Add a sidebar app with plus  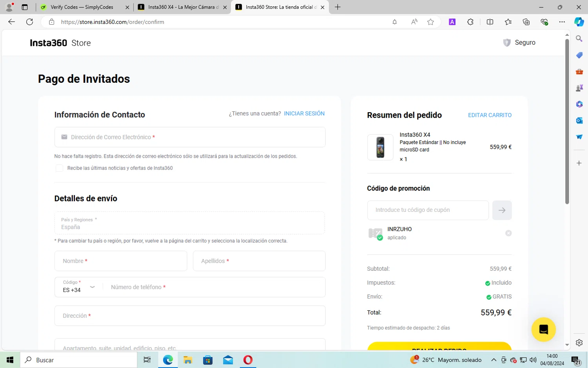(x=579, y=163)
